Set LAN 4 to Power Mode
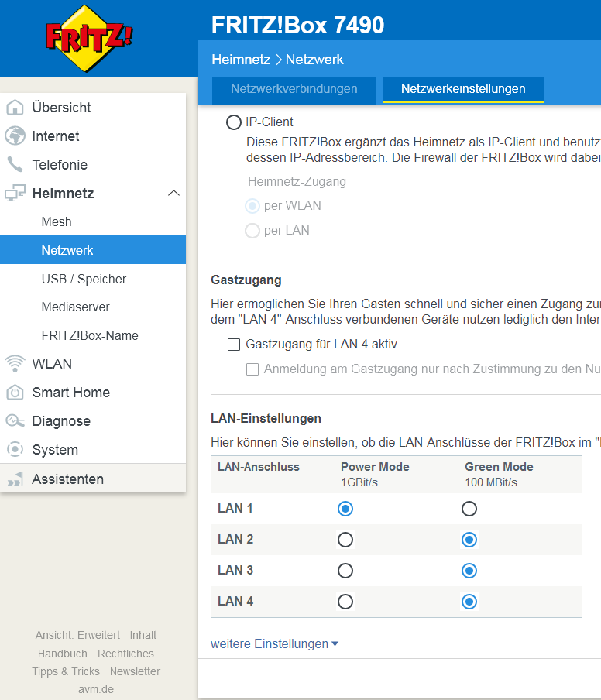Screen dimensions: 601x700 coord(345,602)
